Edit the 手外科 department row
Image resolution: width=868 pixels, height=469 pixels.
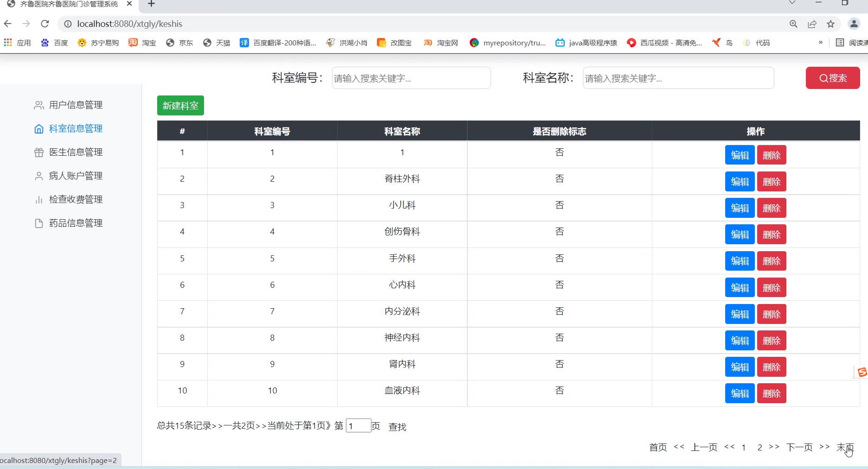740,261
